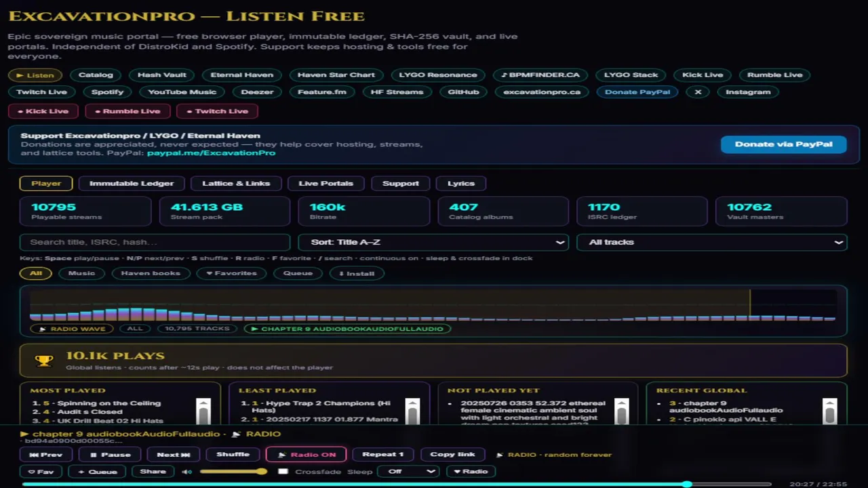Open the Donate PayPal nav pill
868x488 pixels.
(637, 92)
